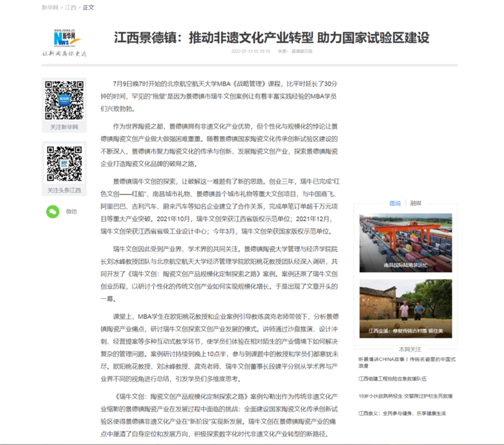
Task: Click the 微信 share label
Action: (71, 212)
